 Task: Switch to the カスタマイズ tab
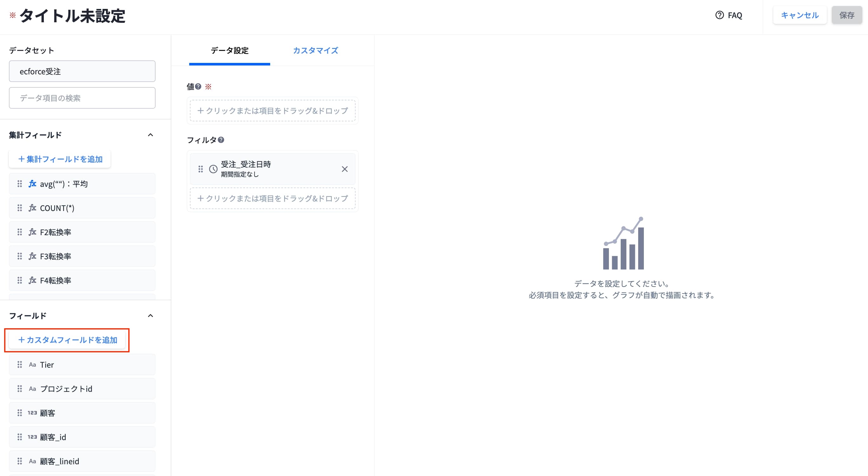coord(315,51)
